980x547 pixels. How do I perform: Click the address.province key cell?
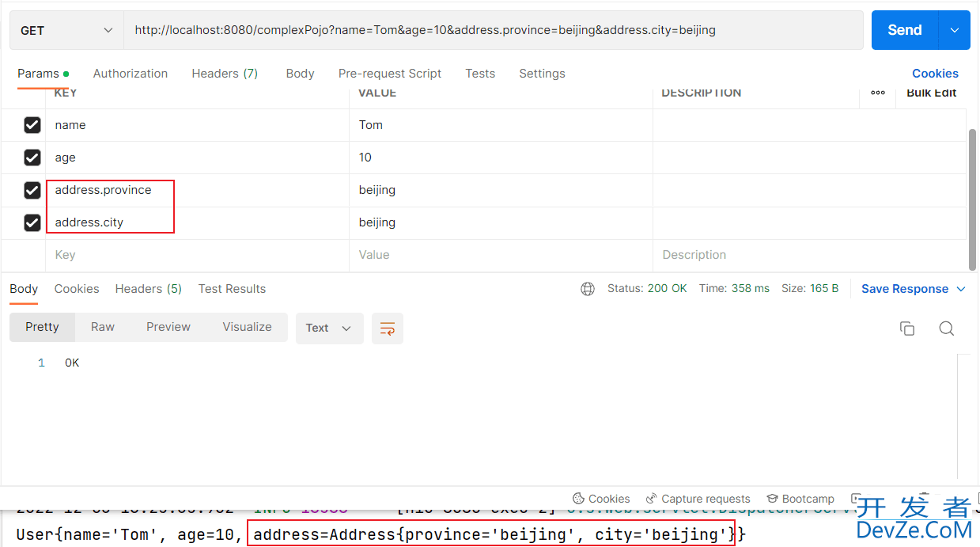point(198,190)
